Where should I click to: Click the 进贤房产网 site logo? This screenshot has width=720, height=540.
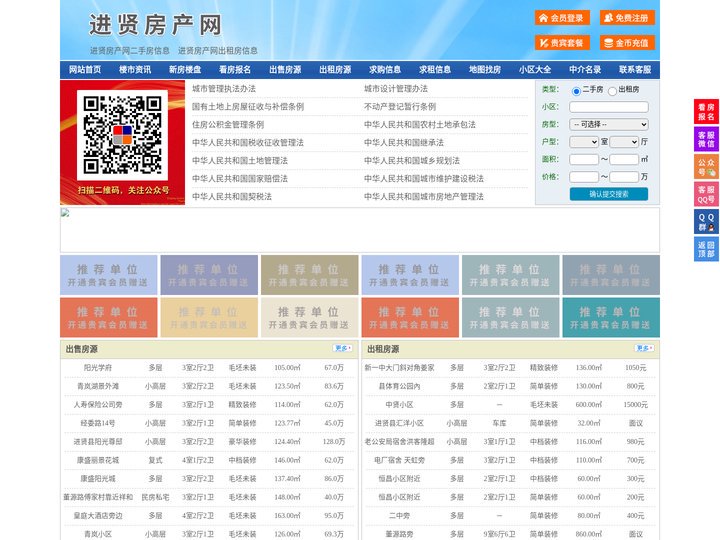(x=155, y=25)
